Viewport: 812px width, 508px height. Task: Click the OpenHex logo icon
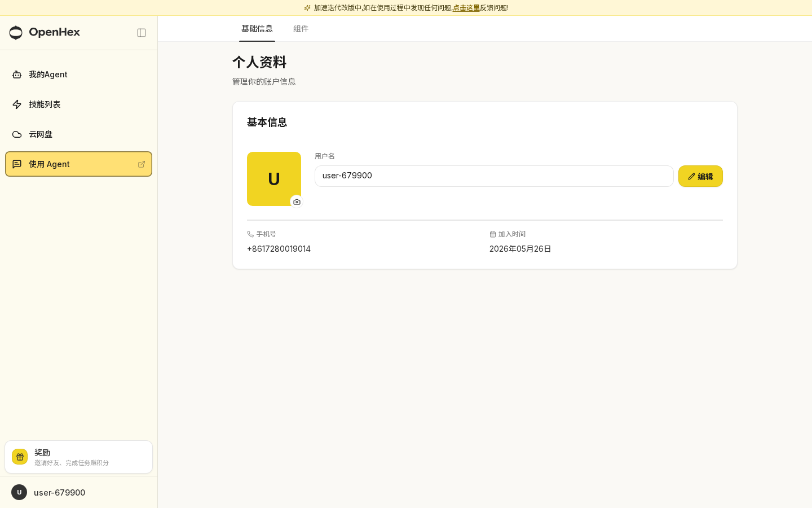click(x=16, y=33)
